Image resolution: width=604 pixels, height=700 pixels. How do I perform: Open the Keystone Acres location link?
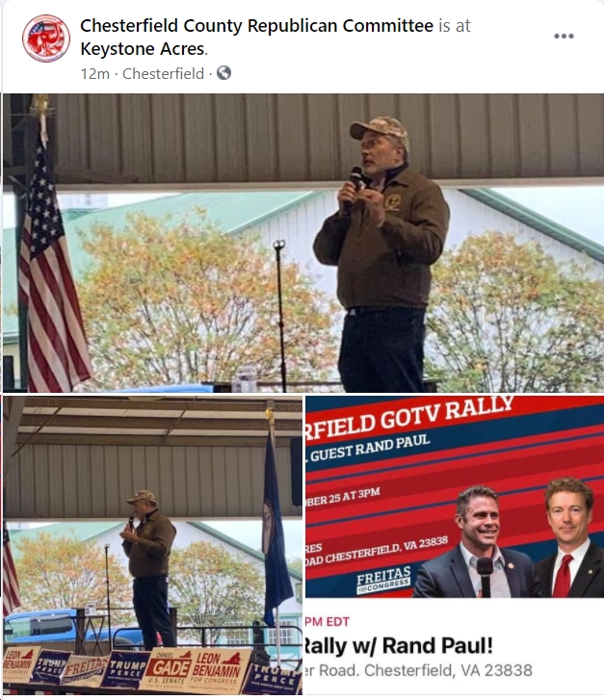pyautogui.click(x=143, y=49)
